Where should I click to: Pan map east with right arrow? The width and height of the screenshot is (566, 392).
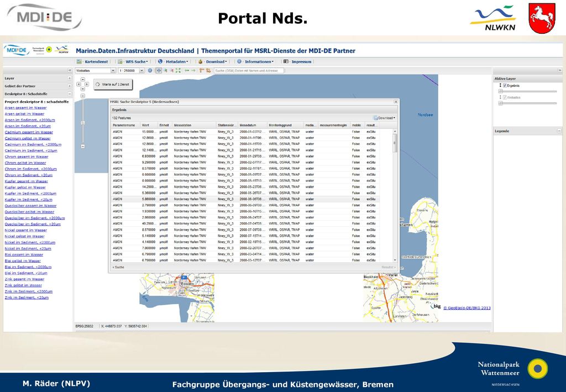[87, 84]
